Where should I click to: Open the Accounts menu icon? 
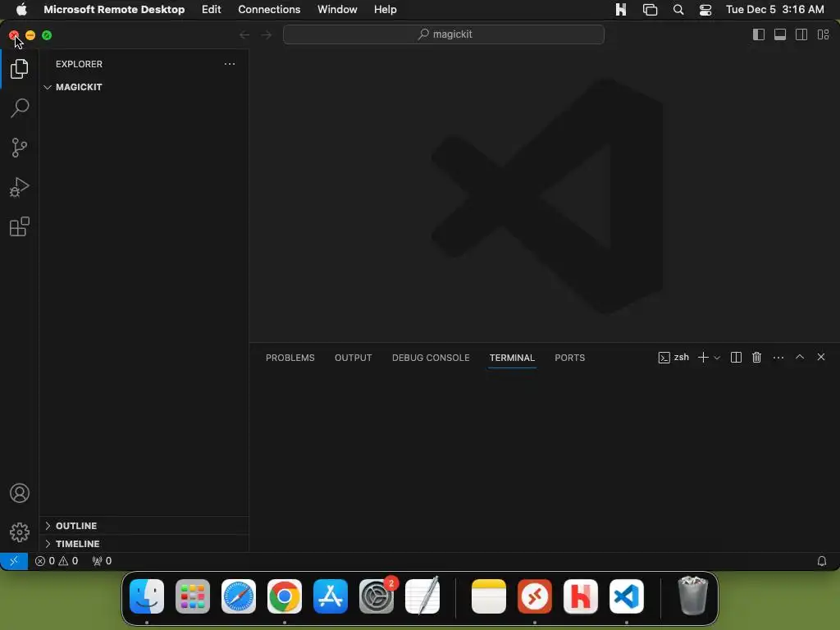[x=20, y=493]
